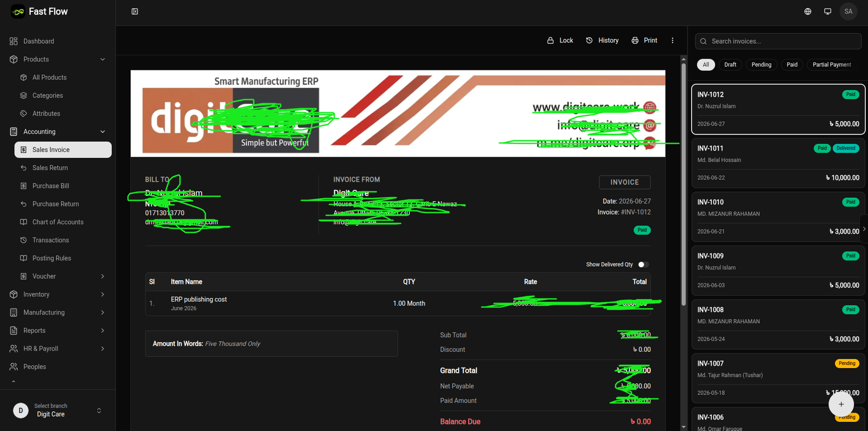Toggle Show Delivered Qty switch
The width and height of the screenshot is (868, 431).
pos(643,265)
